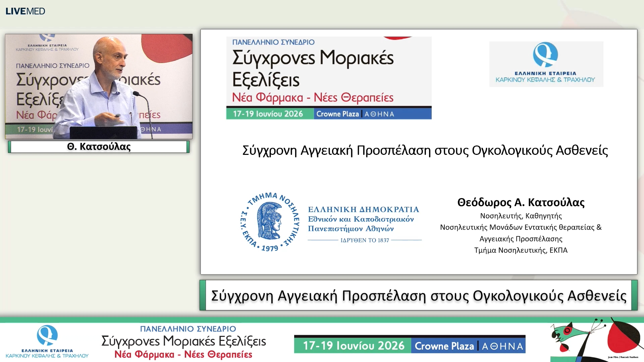Click Εθνικόν και Καποδιστριακόν text on slide

click(361, 219)
